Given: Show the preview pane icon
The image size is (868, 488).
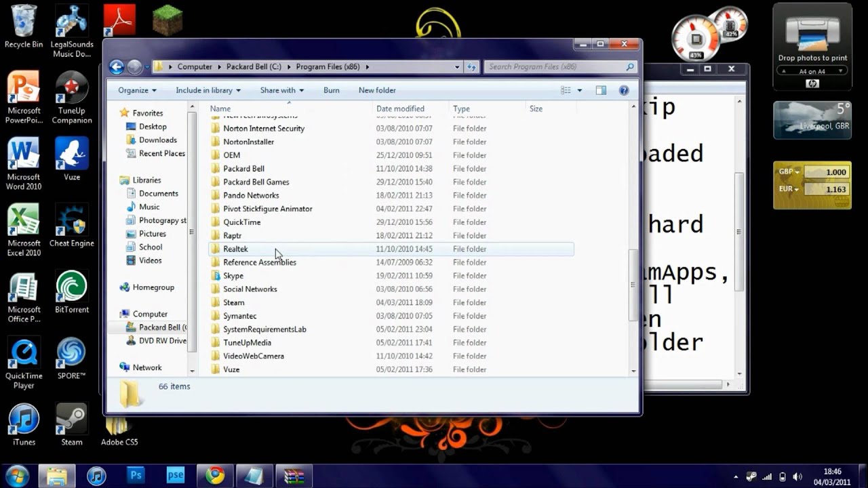Looking at the screenshot, I should tap(601, 90).
